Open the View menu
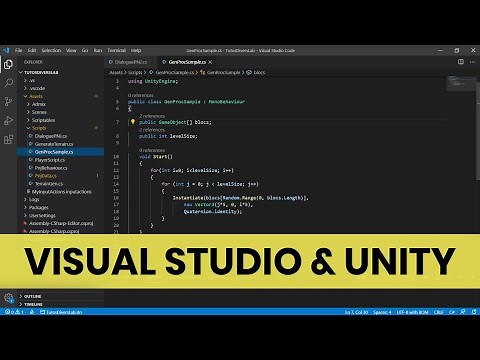The image size is (480, 360). click(x=71, y=50)
